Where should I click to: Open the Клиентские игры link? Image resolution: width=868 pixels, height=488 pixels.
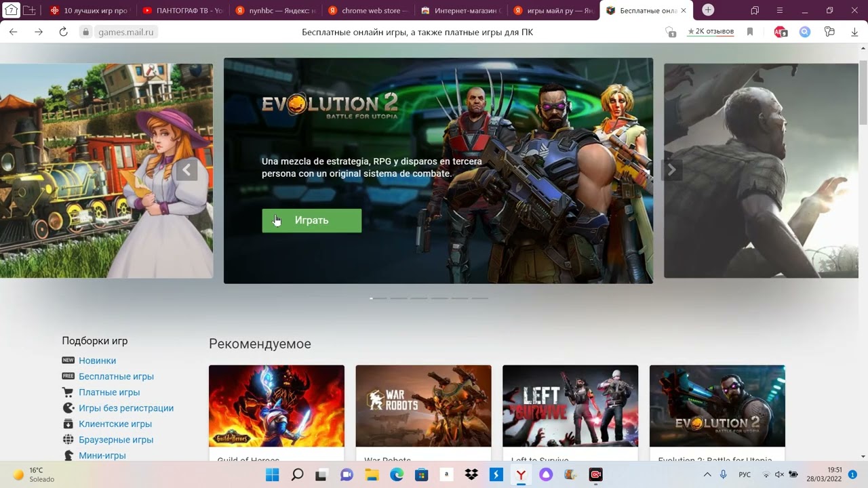[x=115, y=424]
